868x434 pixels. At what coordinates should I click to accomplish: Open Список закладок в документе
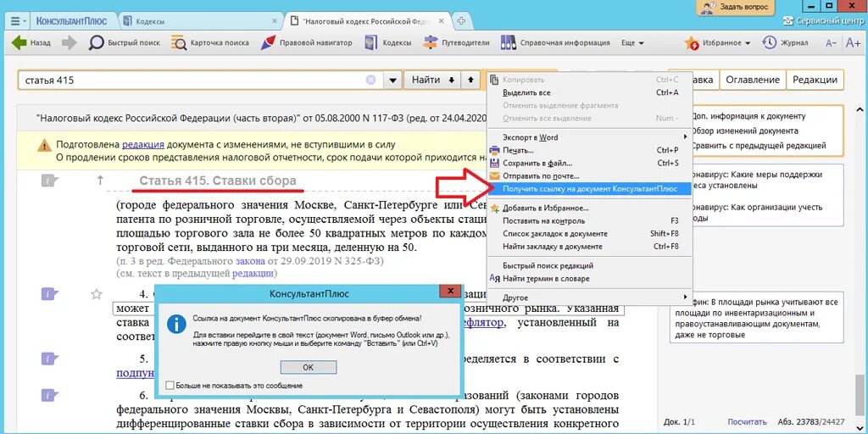[x=590, y=234]
